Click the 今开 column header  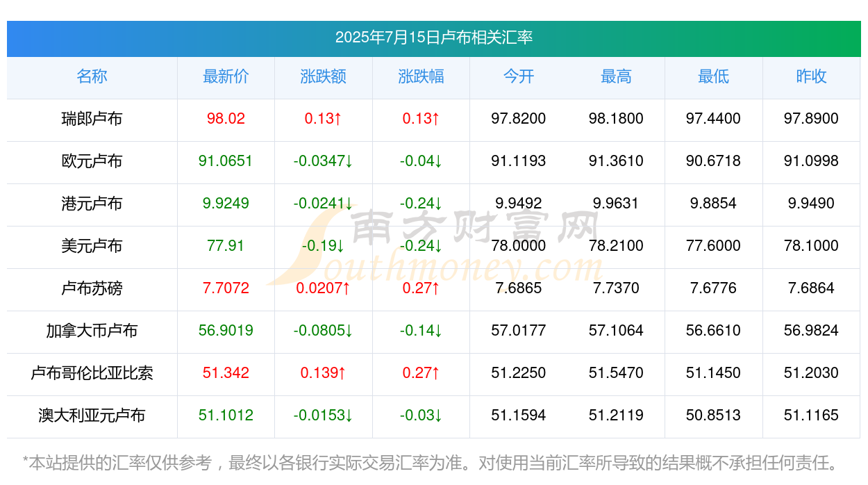click(x=519, y=76)
